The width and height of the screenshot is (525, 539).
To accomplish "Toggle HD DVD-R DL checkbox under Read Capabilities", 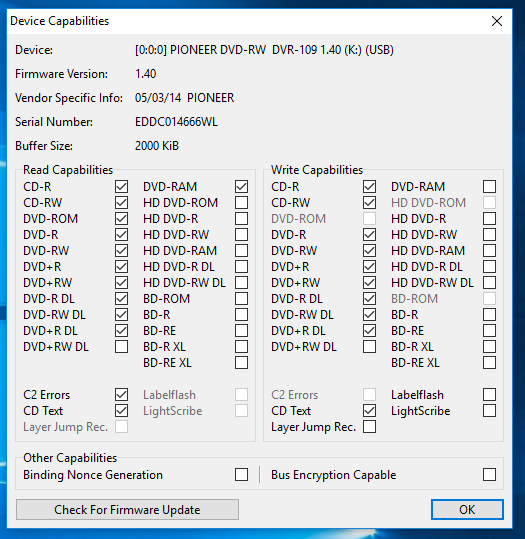I will (241, 267).
